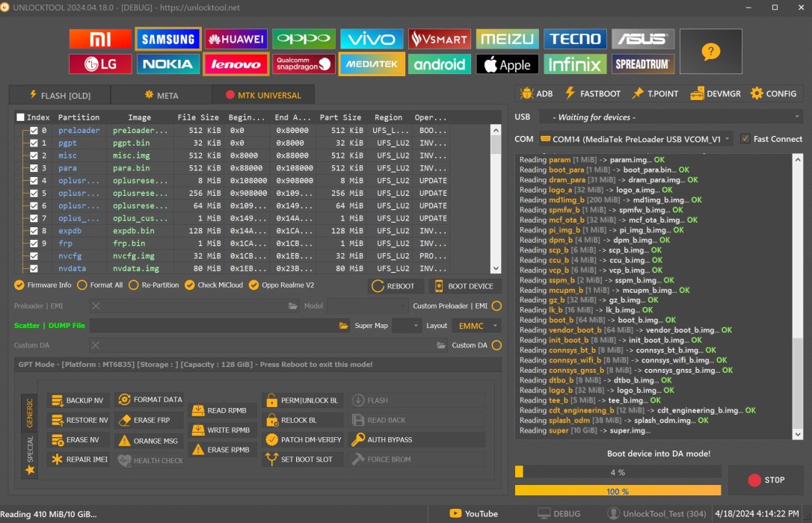The width and height of the screenshot is (812, 523).
Task: Click the 4% progress bar
Action: pyautogui.click(x=618, y=472)
